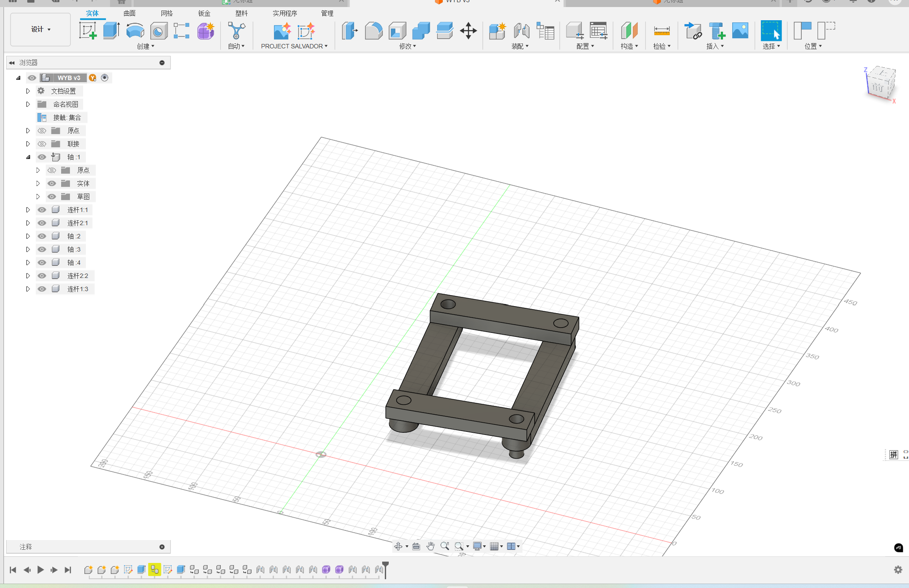
Task: Select the Press Pull tool
Action: point(350,31)
